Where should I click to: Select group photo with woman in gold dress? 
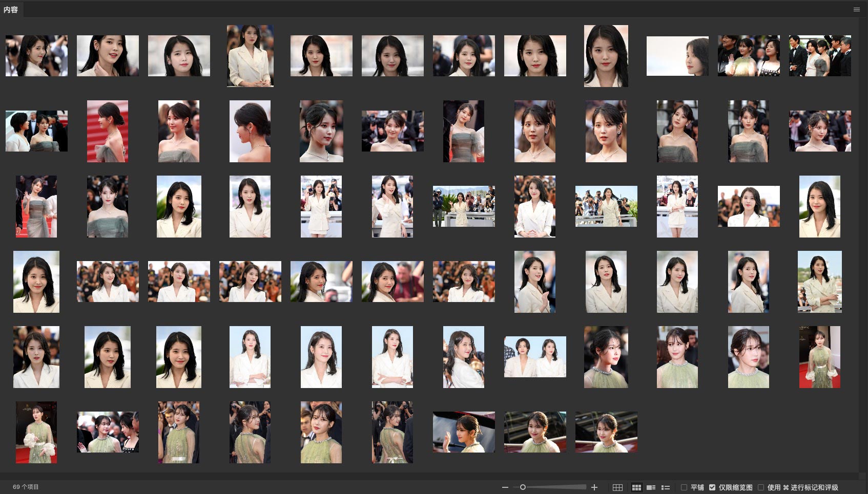(749, 56)
